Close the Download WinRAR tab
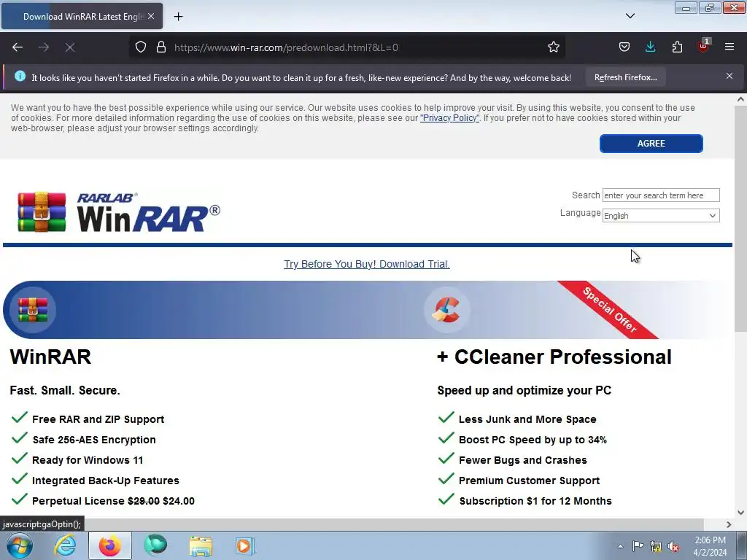 pos(151,17)
